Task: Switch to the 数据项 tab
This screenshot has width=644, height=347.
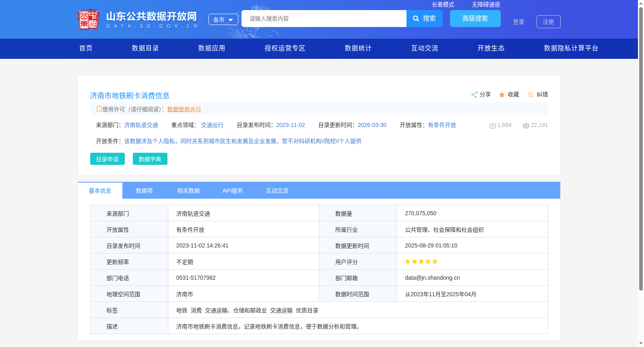Action: point(144,191)
